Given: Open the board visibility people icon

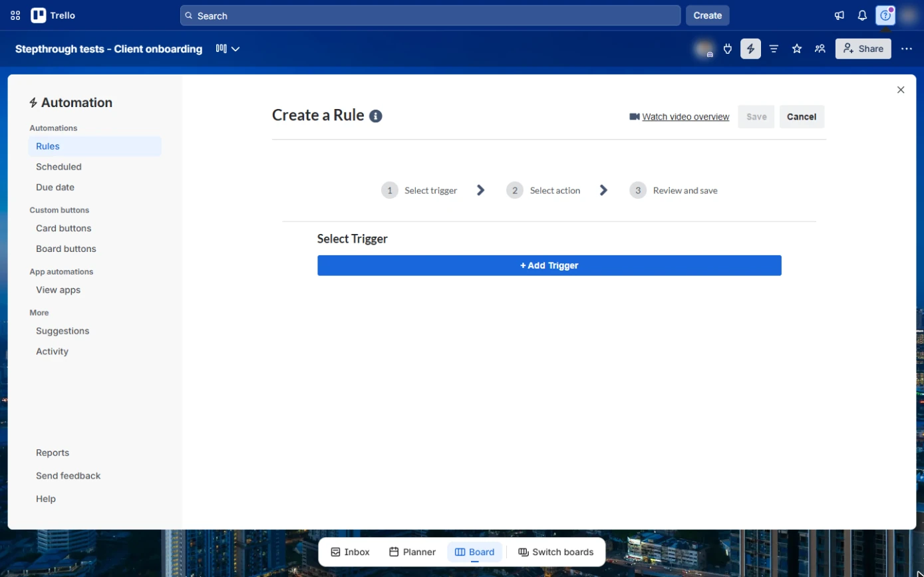Looking at the screenshot, I should [x=820, y=49].
